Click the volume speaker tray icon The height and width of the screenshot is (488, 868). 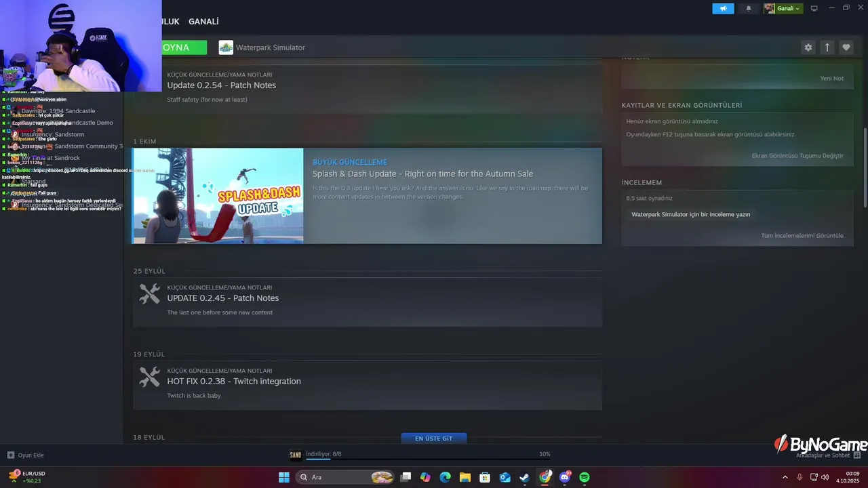825,477
